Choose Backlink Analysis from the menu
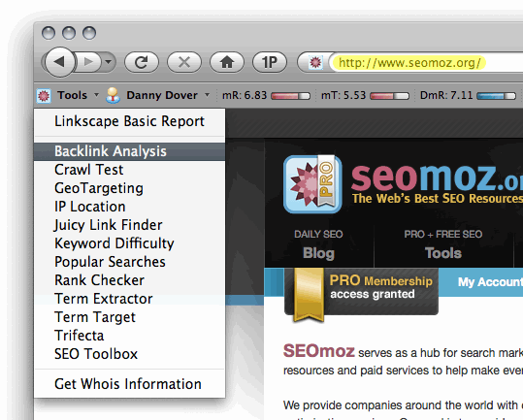523x420 pixels. coord(129,151)
